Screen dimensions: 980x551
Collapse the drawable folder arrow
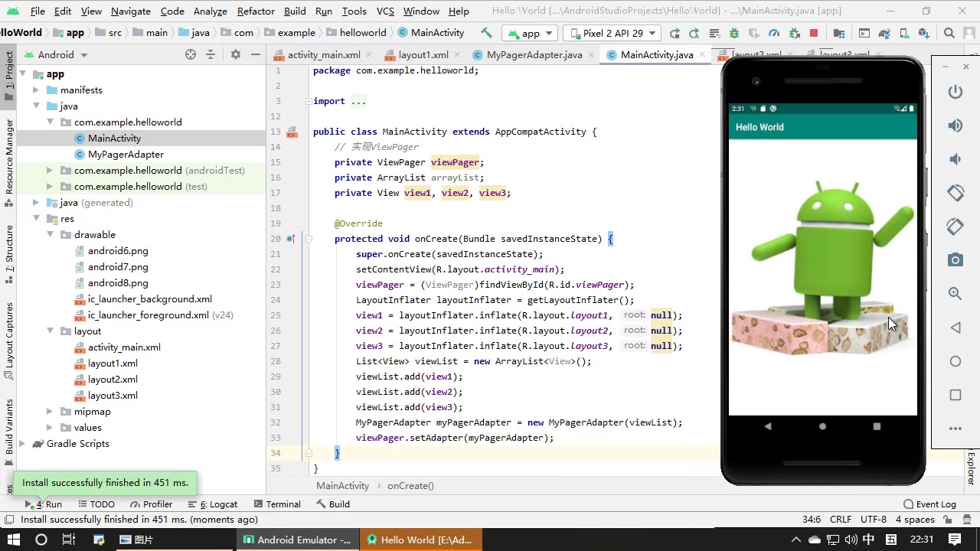[x=50, y=235]
